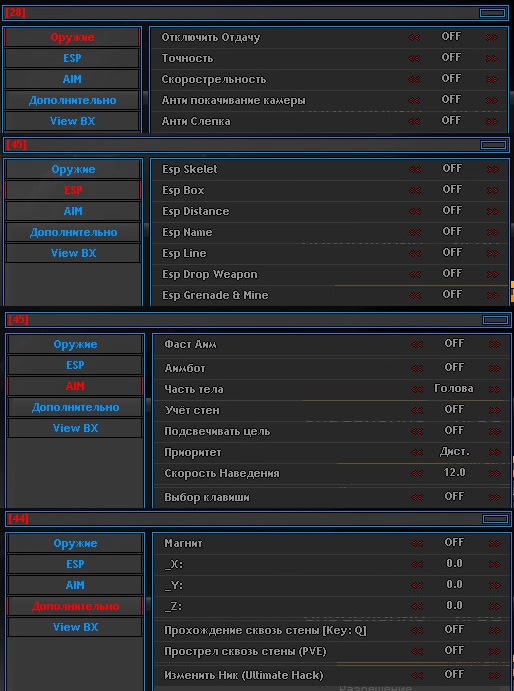
Task: Increase the _X: value with right arrow
Action: coord(494,564)
